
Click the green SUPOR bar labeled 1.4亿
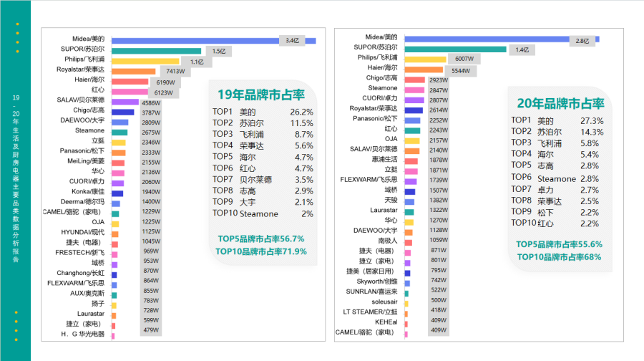tap(452, 49)
